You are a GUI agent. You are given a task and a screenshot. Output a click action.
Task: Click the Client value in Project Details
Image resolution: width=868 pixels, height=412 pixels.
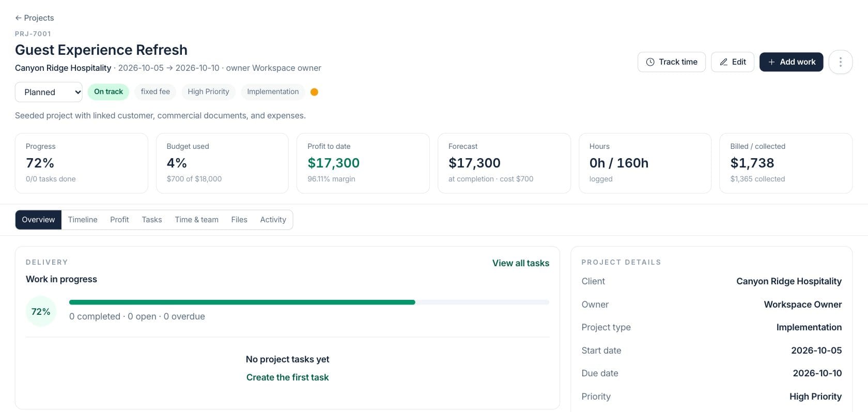tap(789, 281)
